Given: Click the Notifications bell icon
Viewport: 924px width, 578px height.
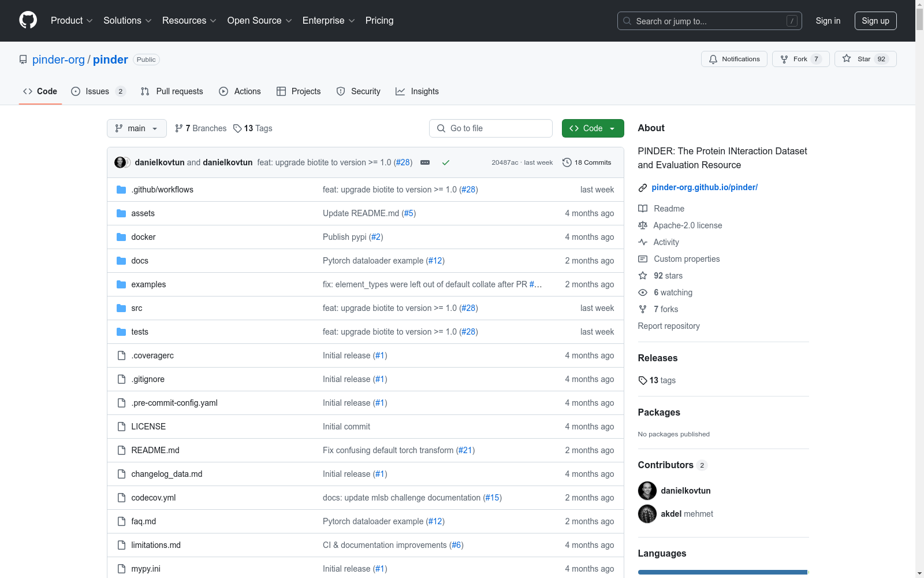Looking at the screenshot, I should click(713, 59).
